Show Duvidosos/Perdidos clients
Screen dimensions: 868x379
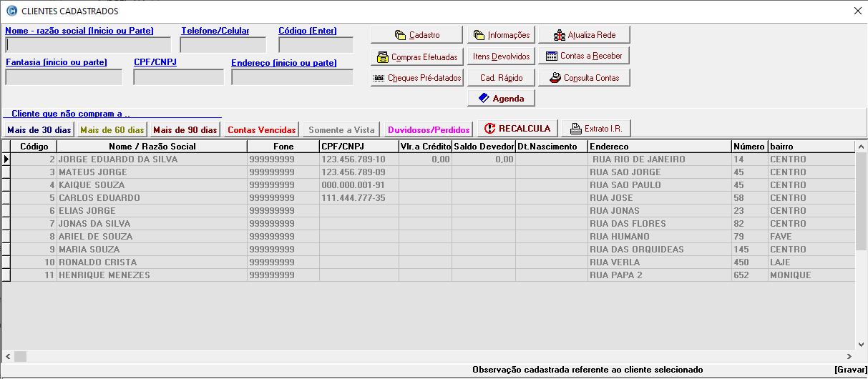tap(429, 129)
